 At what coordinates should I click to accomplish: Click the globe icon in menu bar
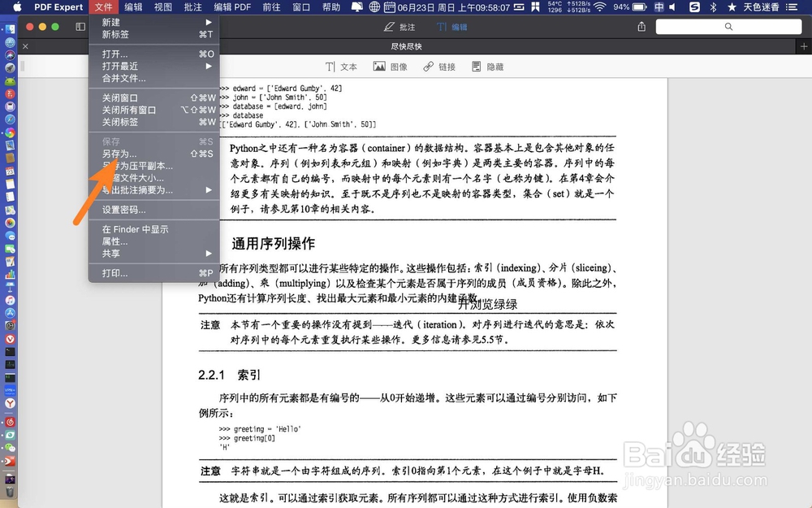374,7
